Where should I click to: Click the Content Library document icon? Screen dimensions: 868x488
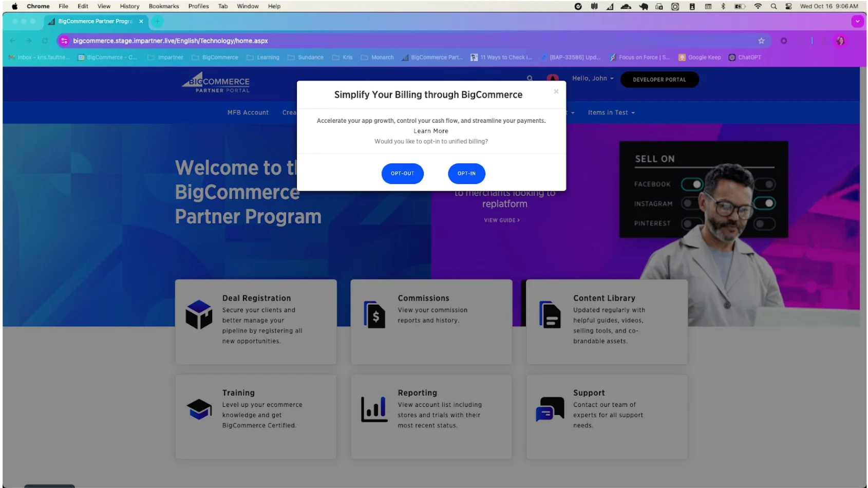(x=550, y=315)
